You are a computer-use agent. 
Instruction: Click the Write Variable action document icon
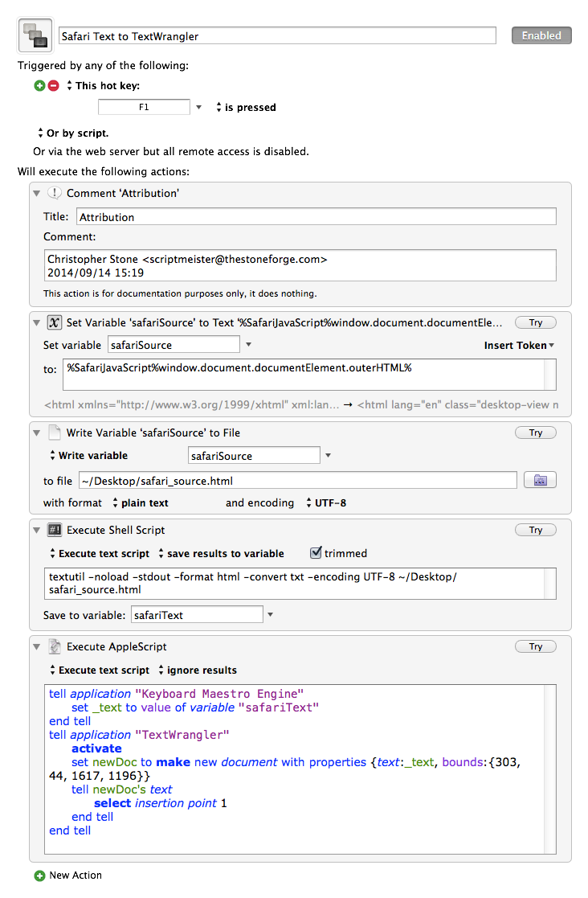tap(55, 433)
